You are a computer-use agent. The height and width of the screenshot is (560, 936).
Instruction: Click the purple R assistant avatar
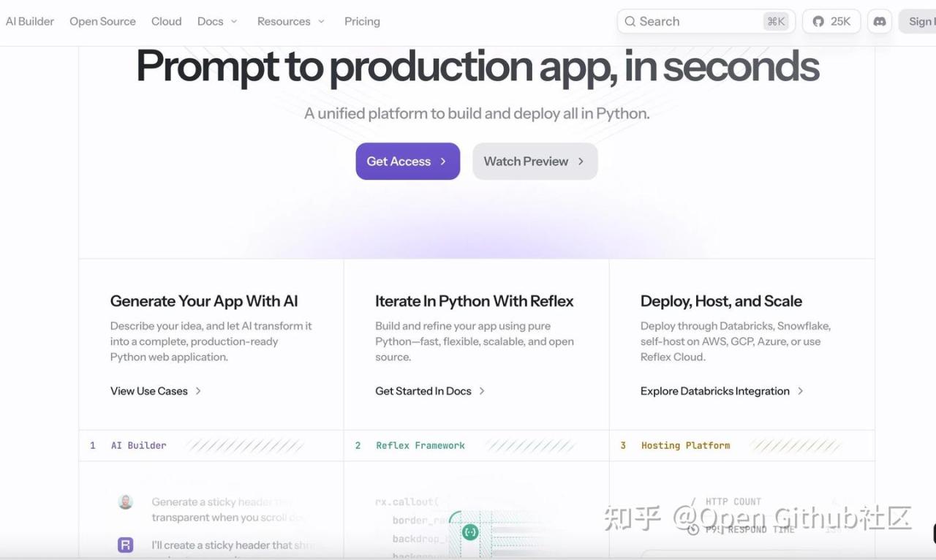(126, 545)
